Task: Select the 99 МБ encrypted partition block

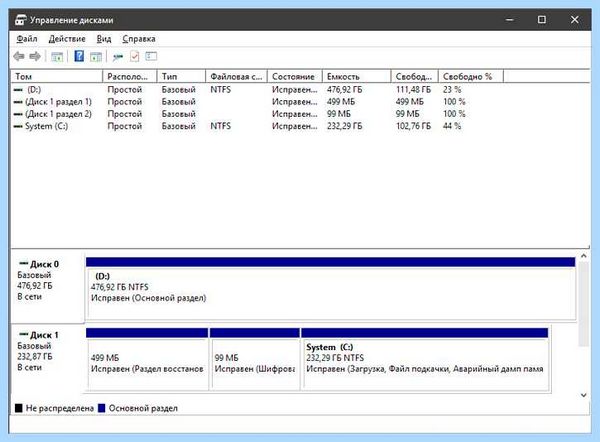Action: (x=255, y=359)
